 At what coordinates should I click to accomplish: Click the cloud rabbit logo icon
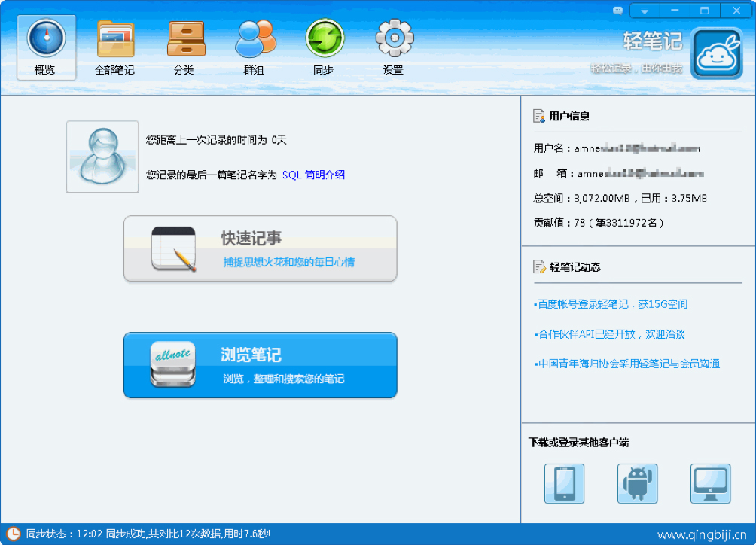(717, 53)
